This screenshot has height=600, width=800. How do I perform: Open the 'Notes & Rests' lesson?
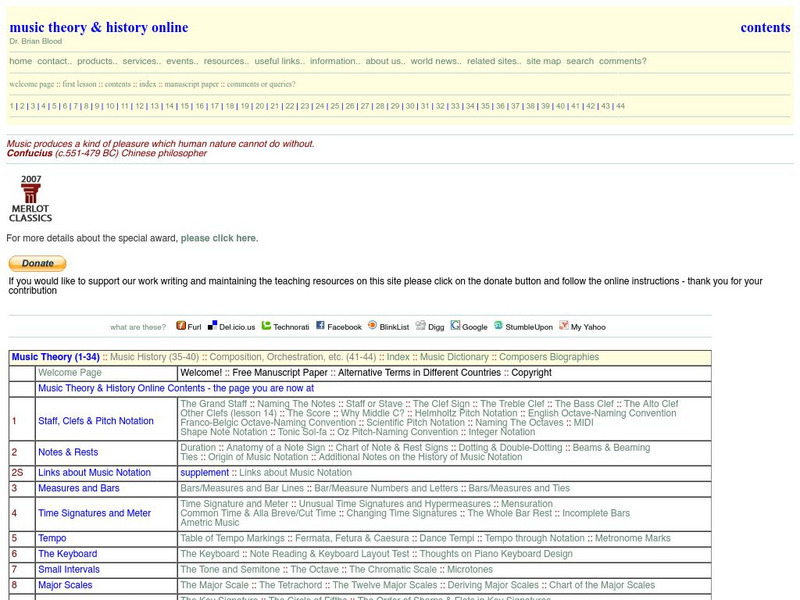click(x=68, y=452)
